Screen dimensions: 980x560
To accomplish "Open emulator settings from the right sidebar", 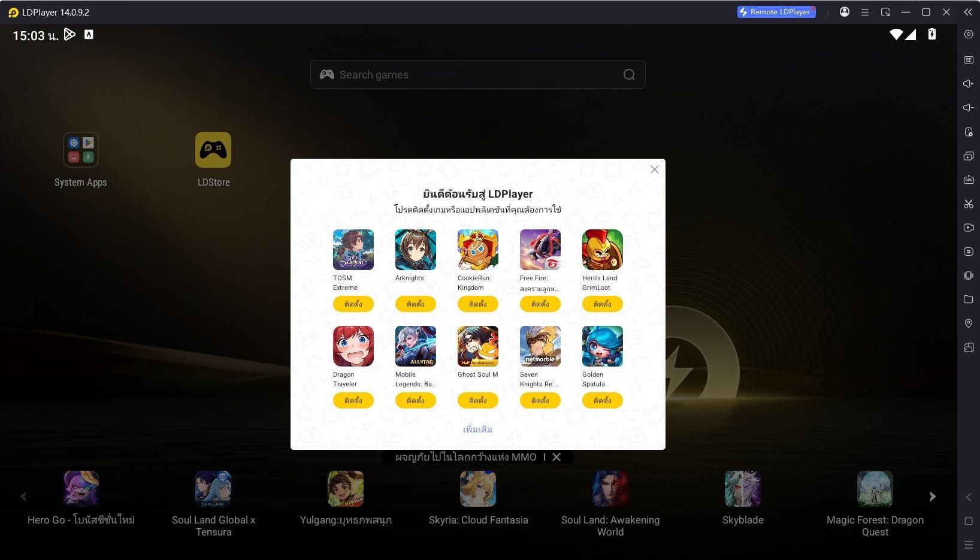I will 968,35.
